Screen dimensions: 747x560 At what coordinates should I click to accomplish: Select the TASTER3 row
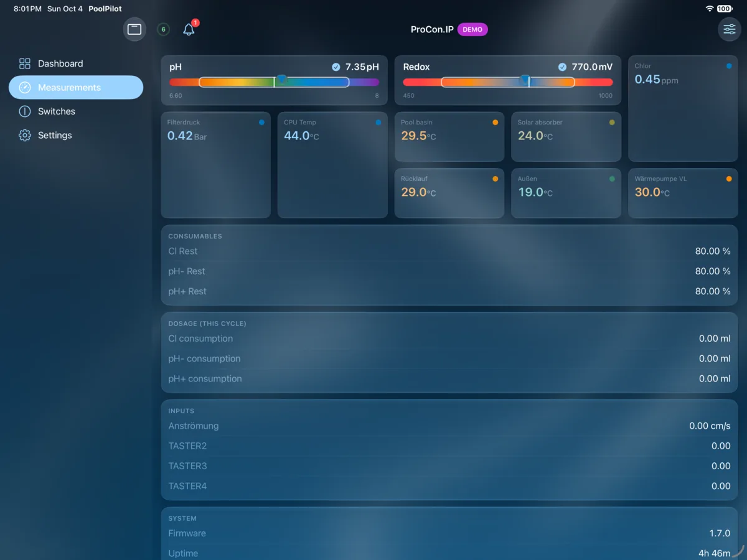pyautogui.click(x=449, y=466)
